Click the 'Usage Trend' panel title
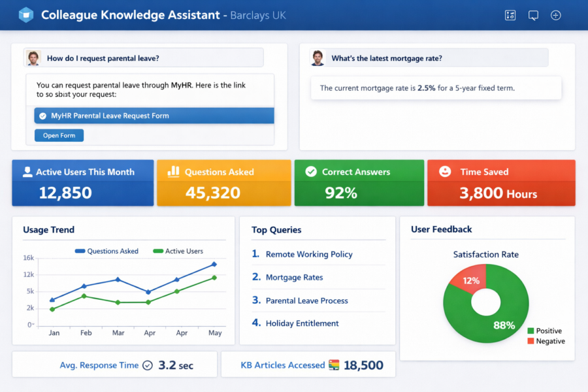This screenshot has height=392, width=588. tap(49, 229)
